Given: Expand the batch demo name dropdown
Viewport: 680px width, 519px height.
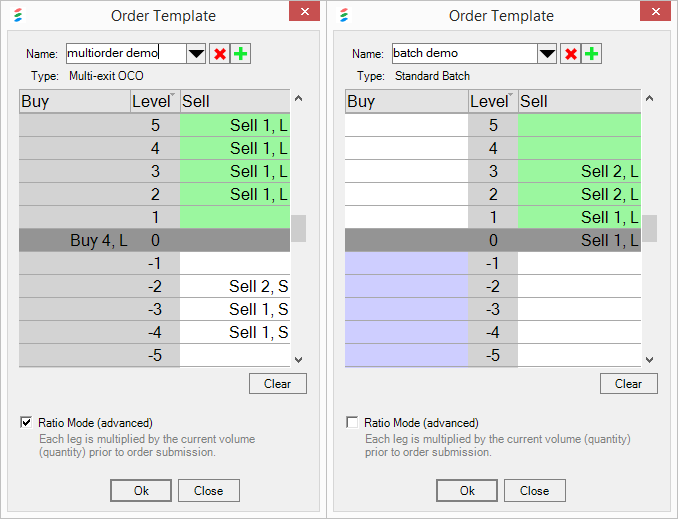Looking at the screenshot, I should (547, 54).
